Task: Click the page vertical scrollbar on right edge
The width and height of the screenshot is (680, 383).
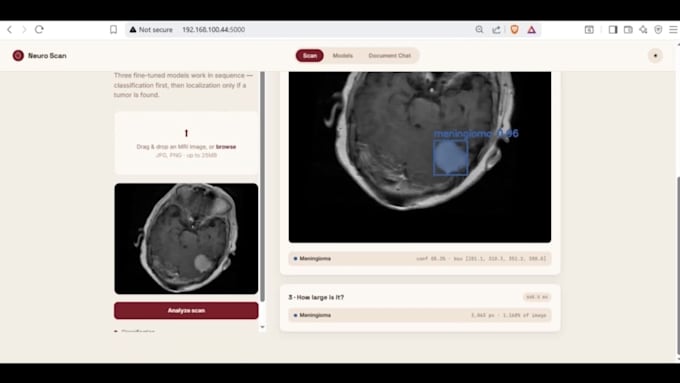Action: click(678, 265)
